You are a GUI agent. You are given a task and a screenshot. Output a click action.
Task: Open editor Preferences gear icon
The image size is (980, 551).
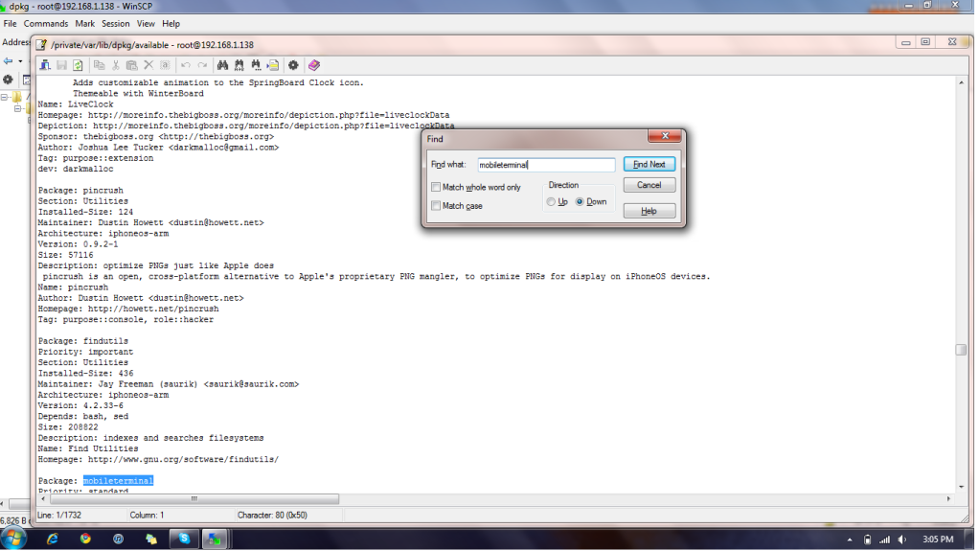(293, 65)
